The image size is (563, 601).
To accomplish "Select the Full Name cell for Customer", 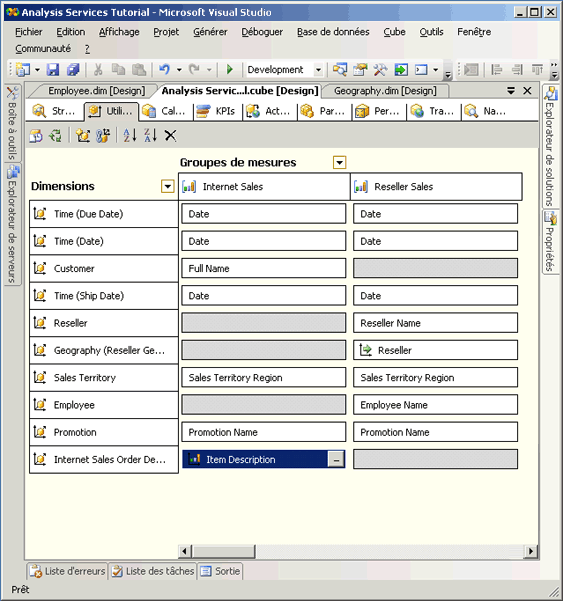I will coord(264,268).
